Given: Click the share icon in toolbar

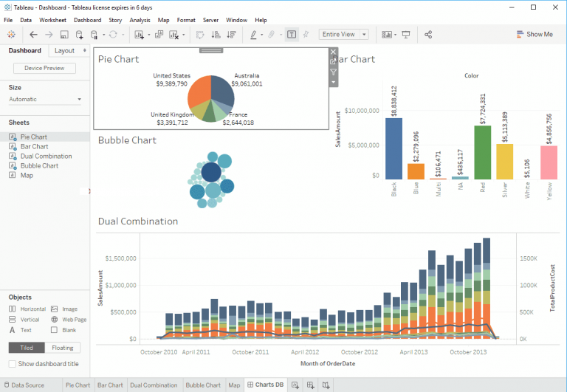Looking at the screenshot, I should coord(428,35).
